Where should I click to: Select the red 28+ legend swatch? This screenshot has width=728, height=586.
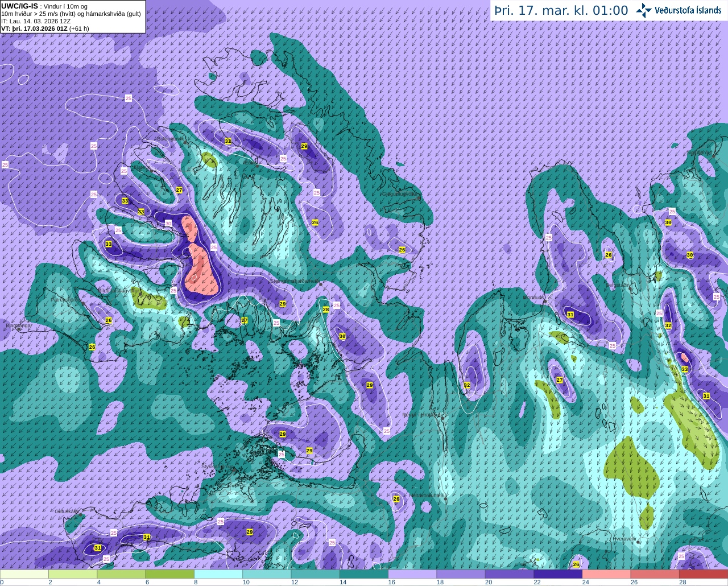point(704,574)
